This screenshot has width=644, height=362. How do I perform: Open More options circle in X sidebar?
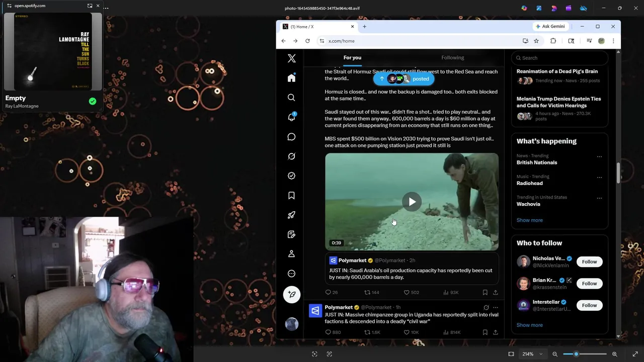coord(291,274)
